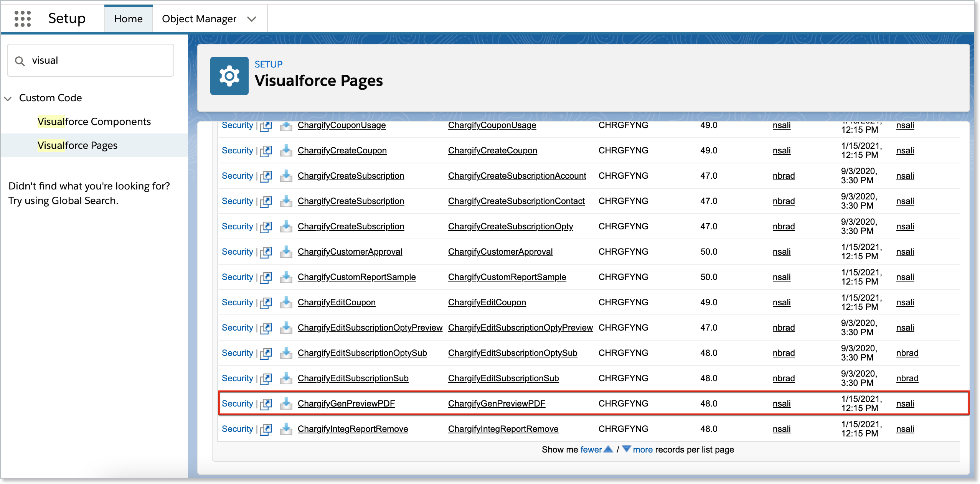
Task: Open the ChargifyGenPreviewPDF page link
Action: click(346, 403)
